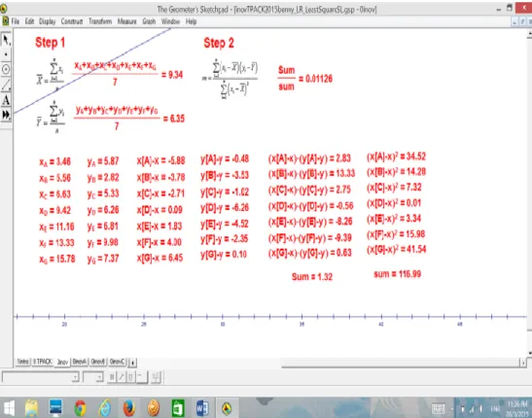Image resolution: width=532 pixels, height=418 pixels.
Task: Select measurement yD = 6.26
Action: pos(103,210)
